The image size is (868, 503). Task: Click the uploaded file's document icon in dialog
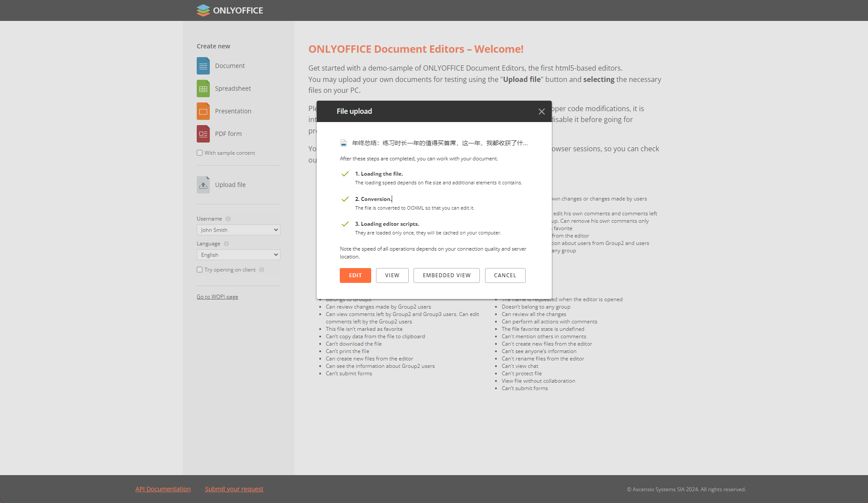point(344,143)
